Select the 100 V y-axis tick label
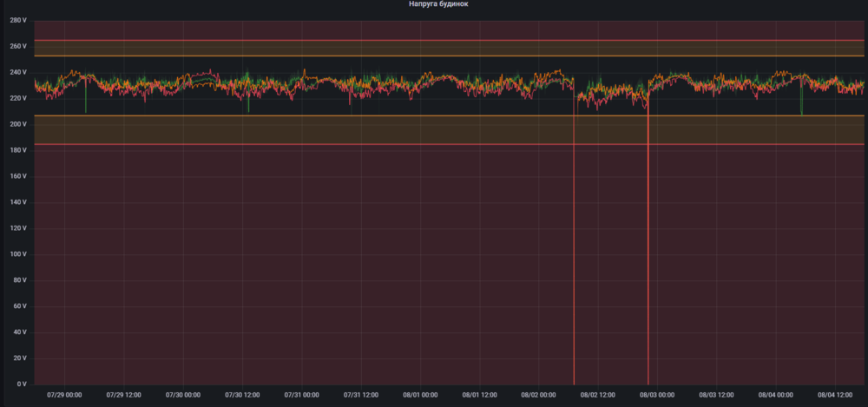The height and width of the screenshot is (407, 868). point(18,254)
